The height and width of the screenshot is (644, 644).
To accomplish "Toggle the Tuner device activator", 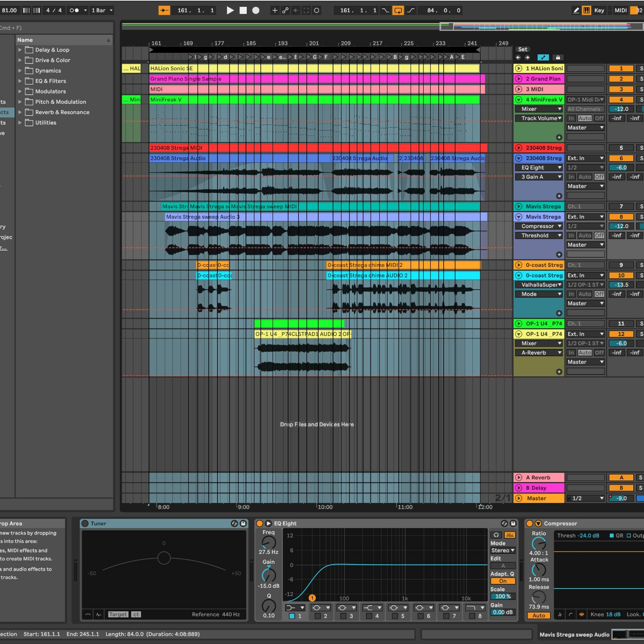I will click(x=85, y=523).
